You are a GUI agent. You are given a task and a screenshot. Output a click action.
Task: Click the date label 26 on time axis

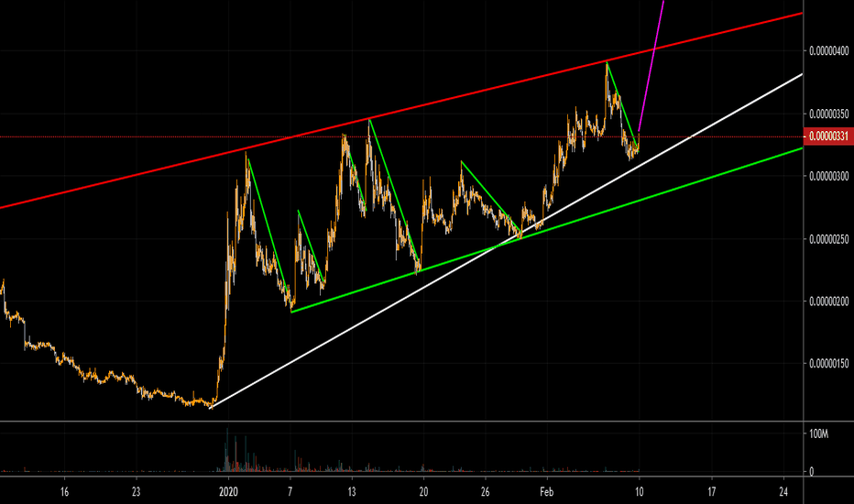click(x=486, y=492)
